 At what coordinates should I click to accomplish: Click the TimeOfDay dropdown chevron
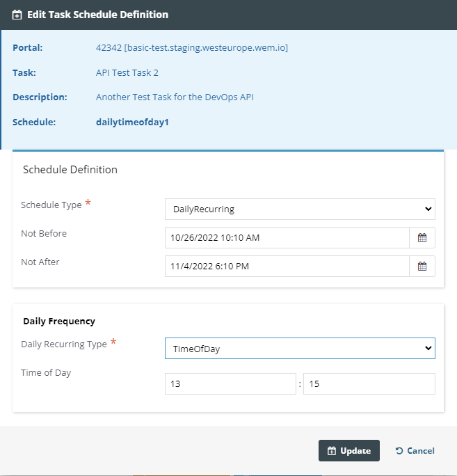click(428, 348)
